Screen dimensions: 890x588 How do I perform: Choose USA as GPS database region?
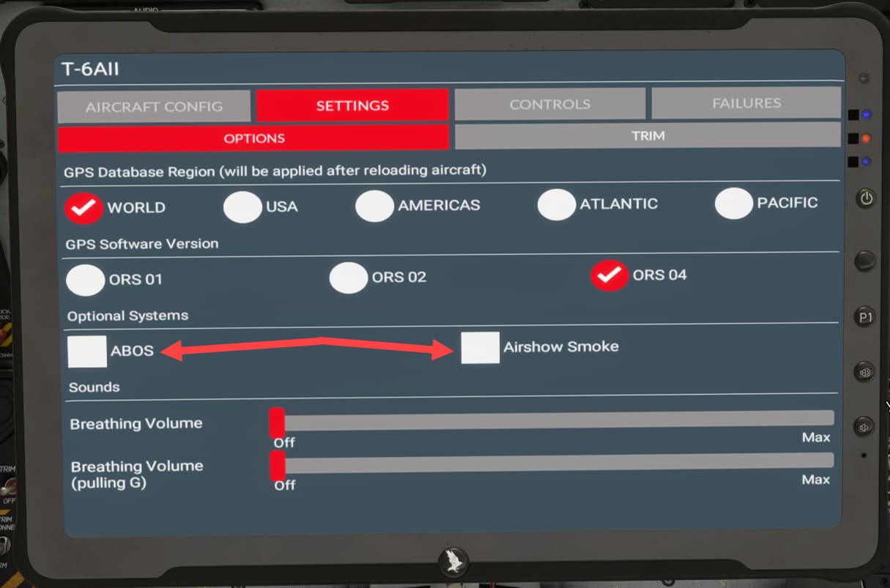[242, 207]
